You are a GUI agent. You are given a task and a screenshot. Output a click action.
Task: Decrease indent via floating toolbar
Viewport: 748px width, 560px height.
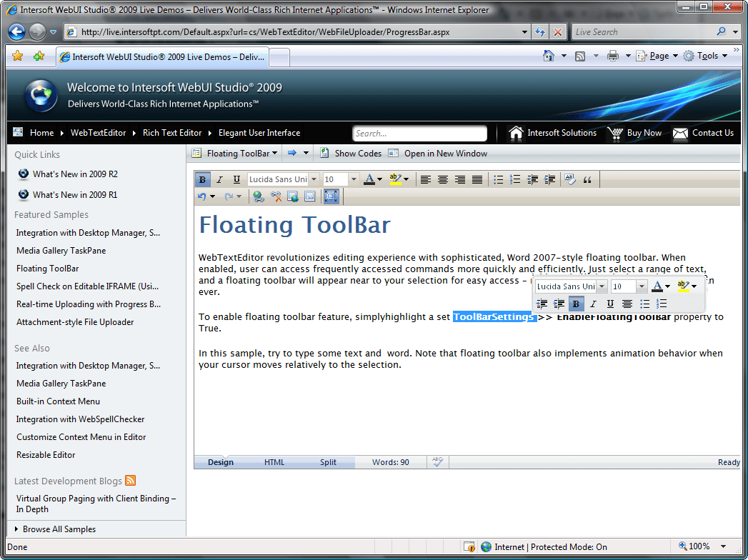point(542,304)
